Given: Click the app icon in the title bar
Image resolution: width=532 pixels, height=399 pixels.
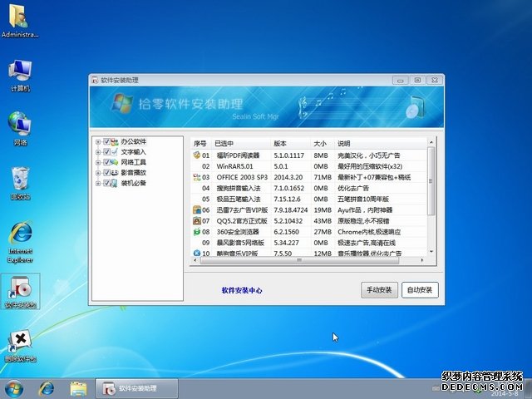Looking at the screenshot, I should pyautogui.click(x=95, y=80).
